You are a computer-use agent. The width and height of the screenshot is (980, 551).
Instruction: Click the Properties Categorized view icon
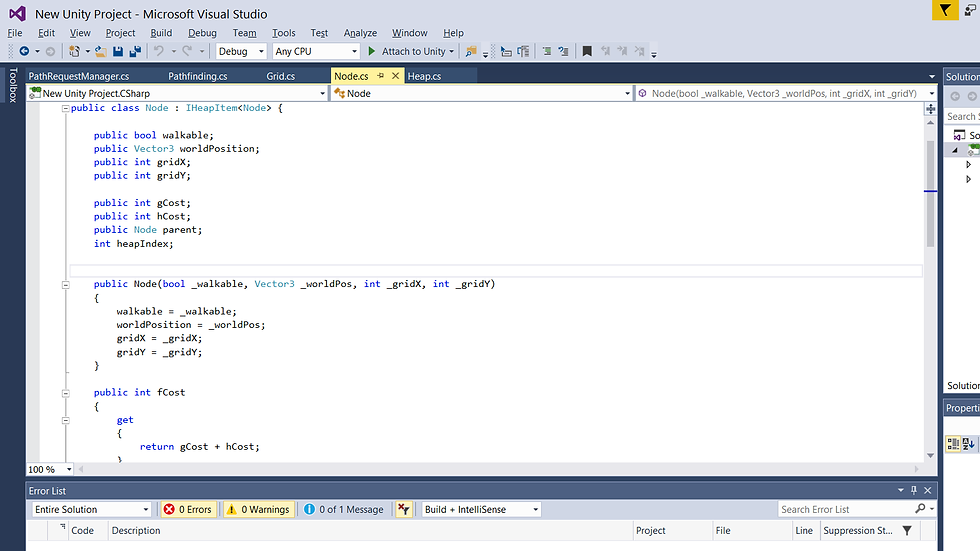pos(953,444)
